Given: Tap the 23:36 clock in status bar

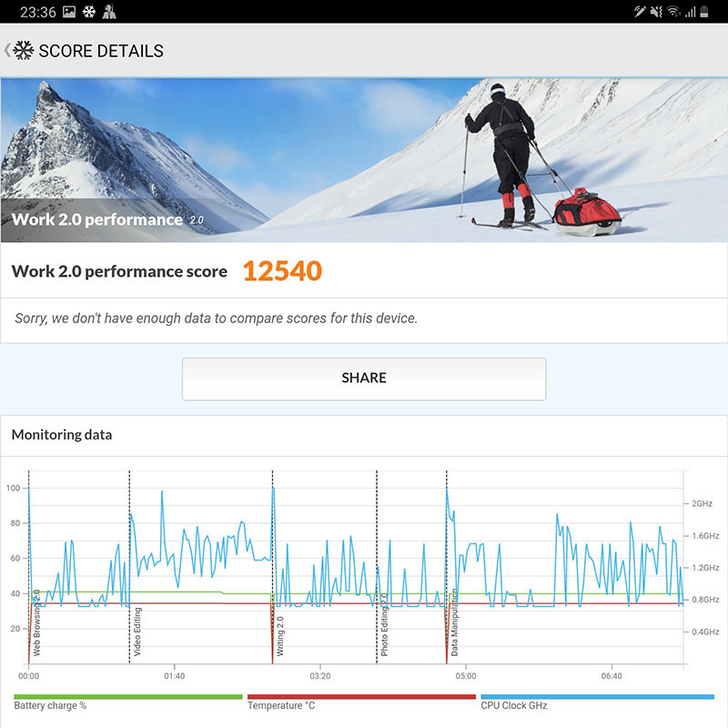Looking at the screenshot, I should pyautogui.click(x=37, y=12).
